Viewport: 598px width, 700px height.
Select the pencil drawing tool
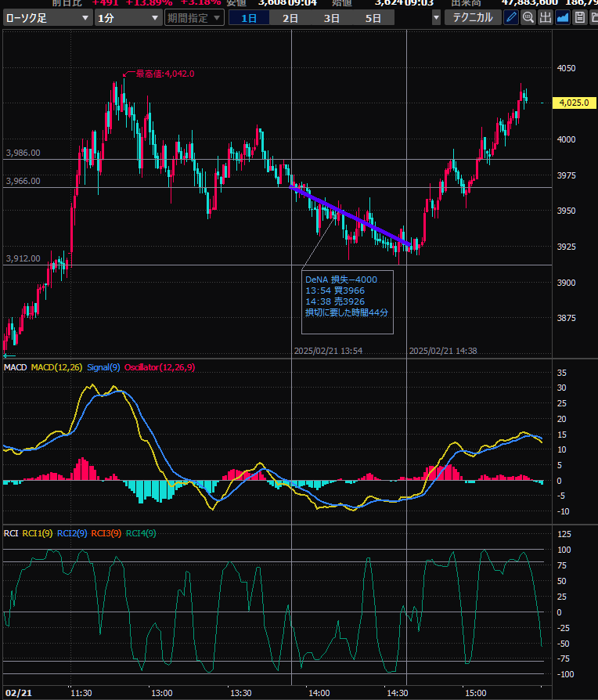point(510,17)
